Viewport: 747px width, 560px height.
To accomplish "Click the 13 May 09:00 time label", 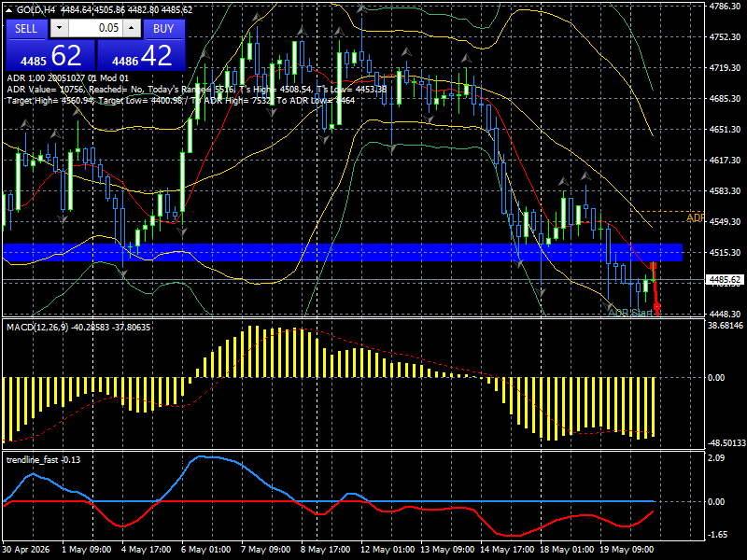I will (x=447, y=550).
